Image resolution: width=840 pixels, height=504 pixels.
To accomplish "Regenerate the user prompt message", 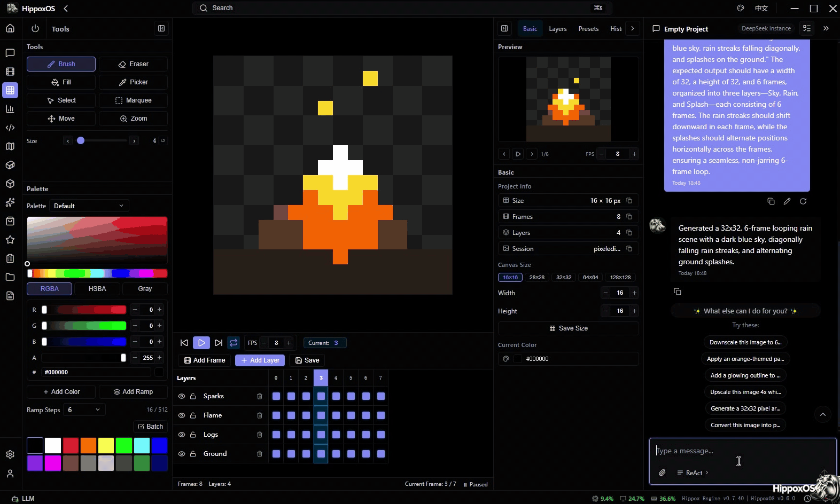I will click(803, 201).
